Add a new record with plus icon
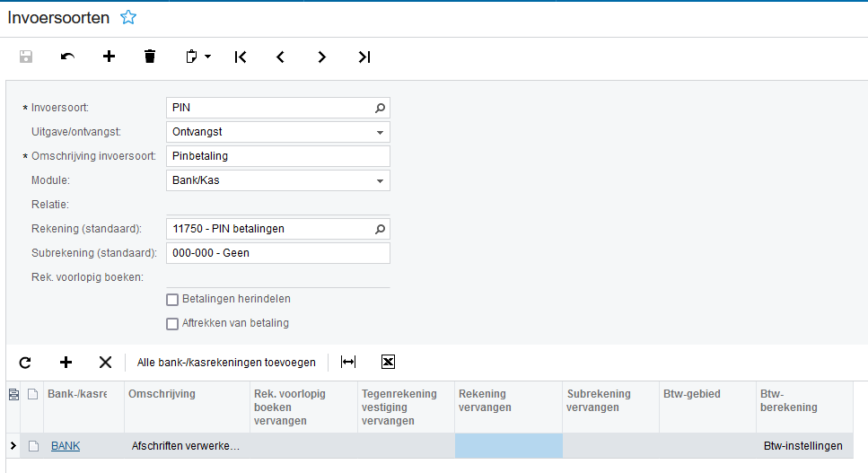Screen dimensions: 868x473 109,57
